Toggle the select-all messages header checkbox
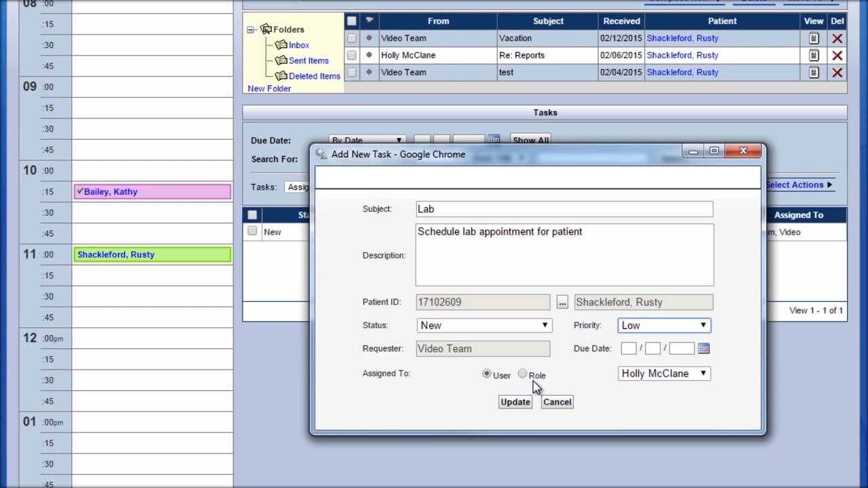The height and width of the screenshot is (488, 868). (351, 21)
